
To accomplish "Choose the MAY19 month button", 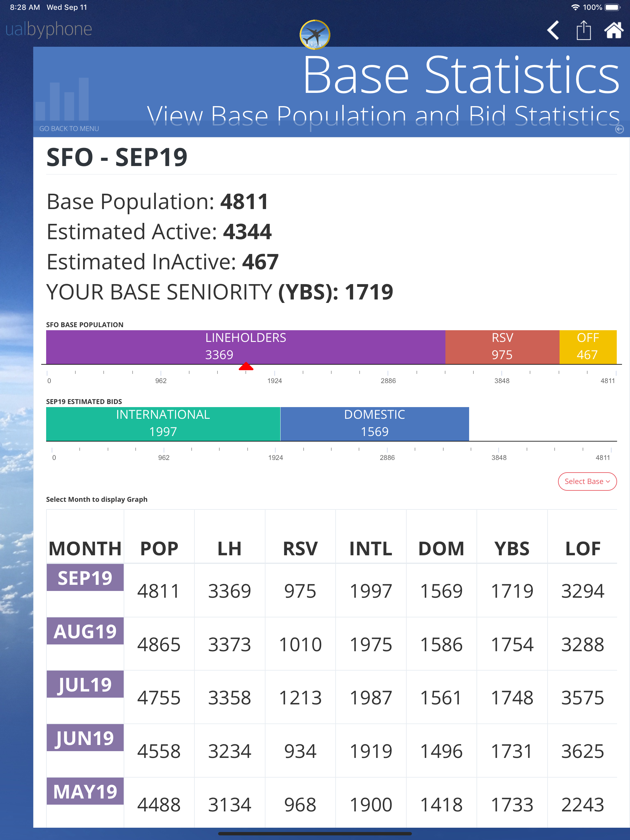I will point(85,791).
